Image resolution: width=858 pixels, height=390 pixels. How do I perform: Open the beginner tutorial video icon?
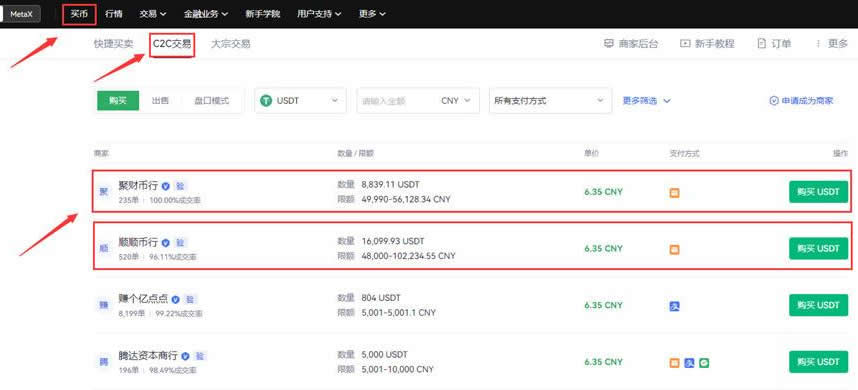(x=685, y=44)
